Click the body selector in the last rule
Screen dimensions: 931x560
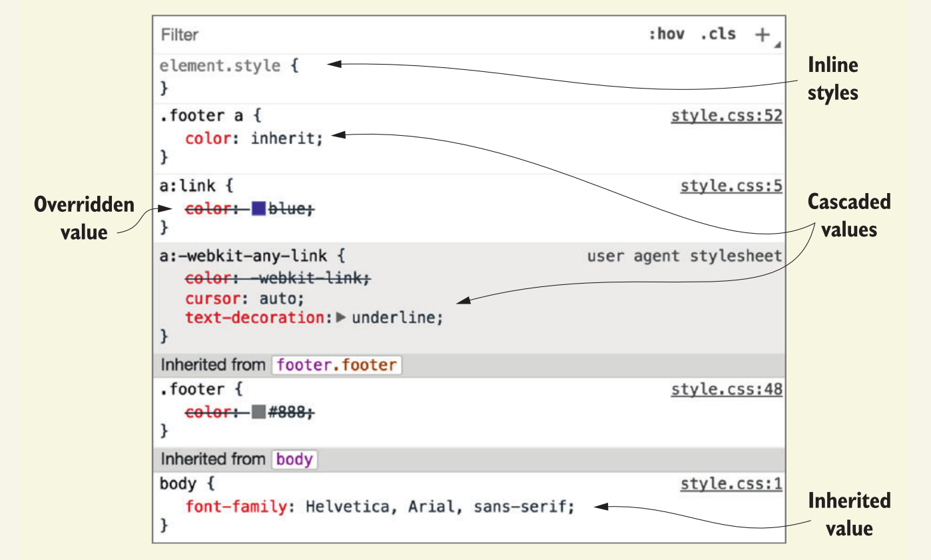(178, 484)
